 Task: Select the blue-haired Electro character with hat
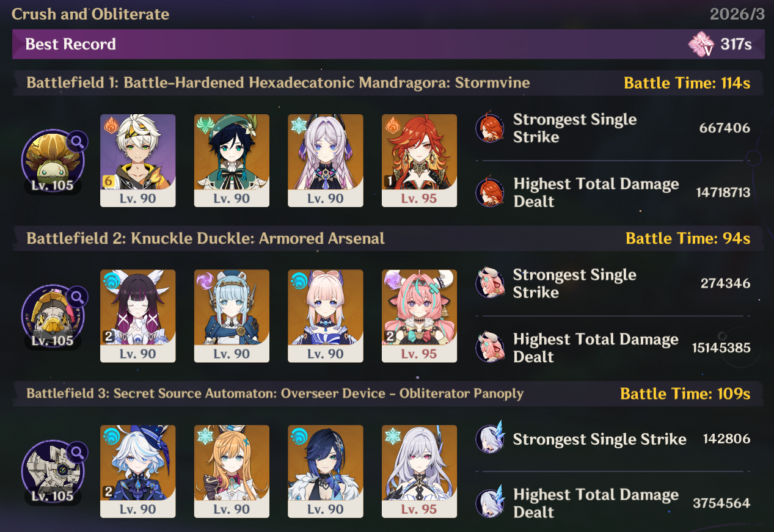[232, 316]
